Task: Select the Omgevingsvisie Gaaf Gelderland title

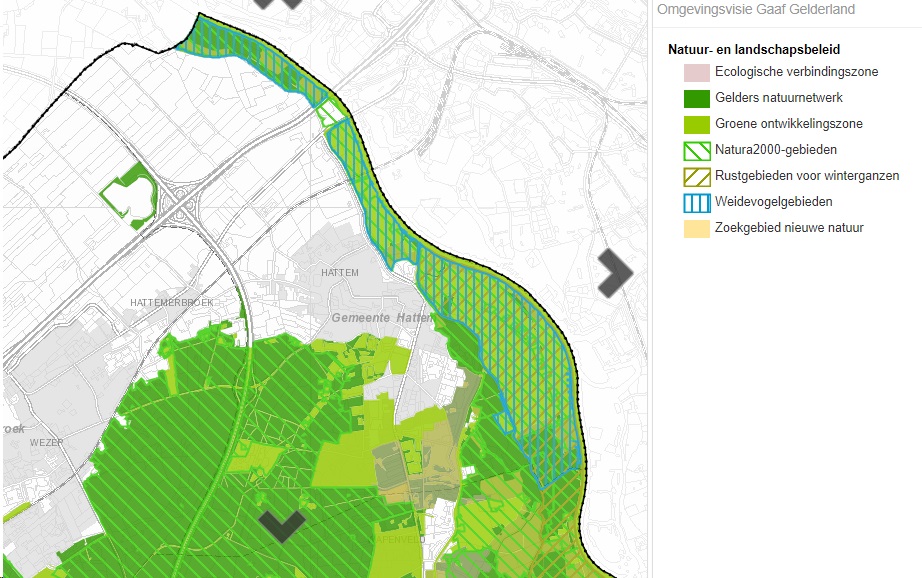Action: point(755,10)
